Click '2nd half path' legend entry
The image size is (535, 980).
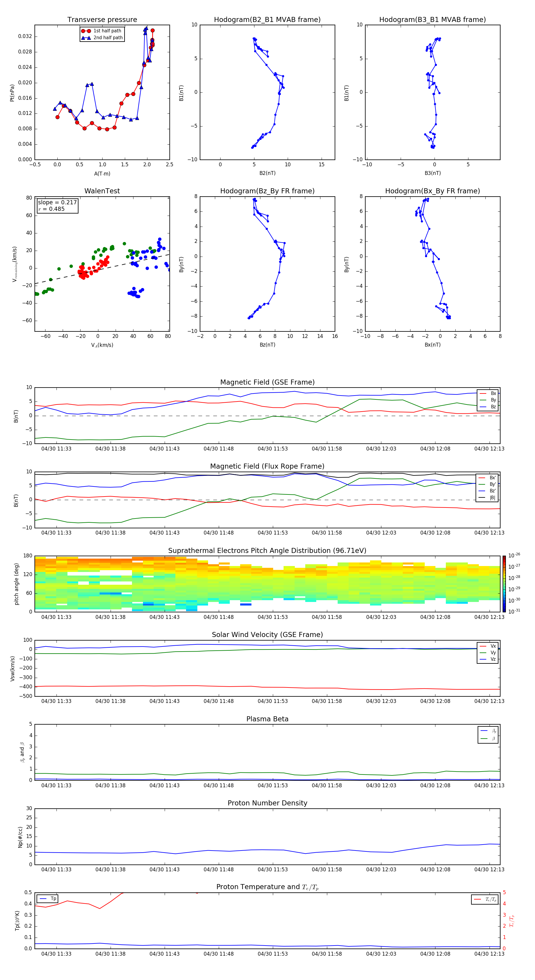(x=102, y=38)
